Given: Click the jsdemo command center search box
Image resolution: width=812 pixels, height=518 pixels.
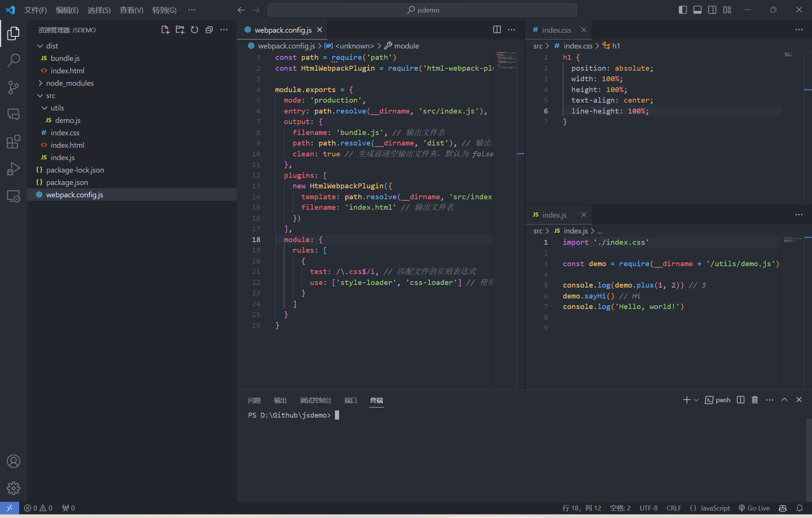Looking at the screenshot, I should click(x=422, y=10).
